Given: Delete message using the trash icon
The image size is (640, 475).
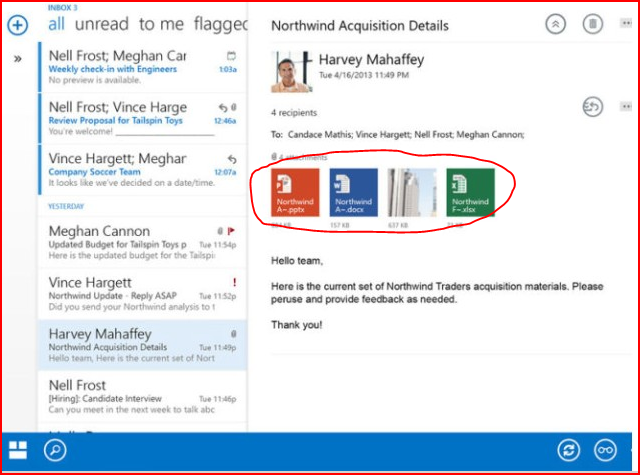Looking at the screenshot, I should coord(593,24).
